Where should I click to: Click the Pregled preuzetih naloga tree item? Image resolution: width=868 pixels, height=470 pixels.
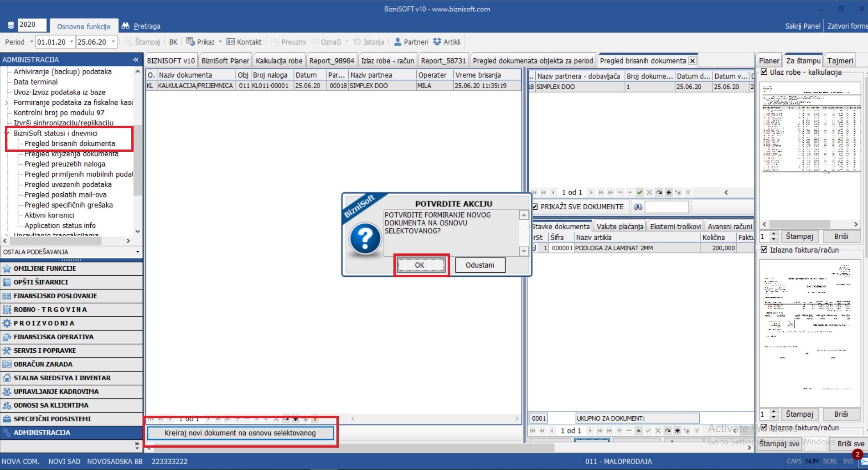pos(65,164)
